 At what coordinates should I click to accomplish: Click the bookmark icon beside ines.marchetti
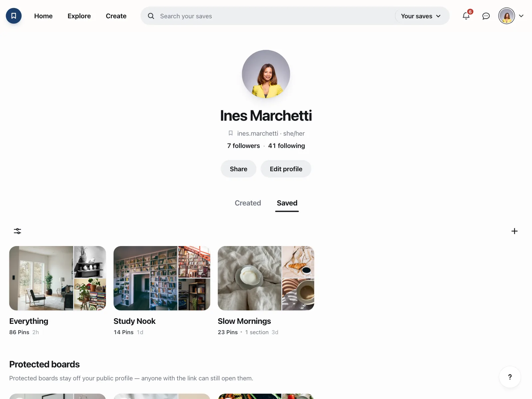point(231,133)
